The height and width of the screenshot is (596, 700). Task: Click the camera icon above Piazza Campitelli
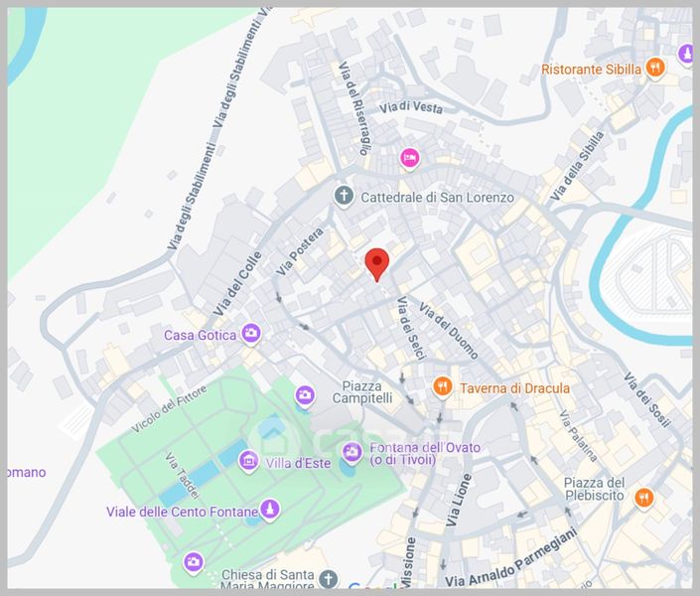click(305, 396)
